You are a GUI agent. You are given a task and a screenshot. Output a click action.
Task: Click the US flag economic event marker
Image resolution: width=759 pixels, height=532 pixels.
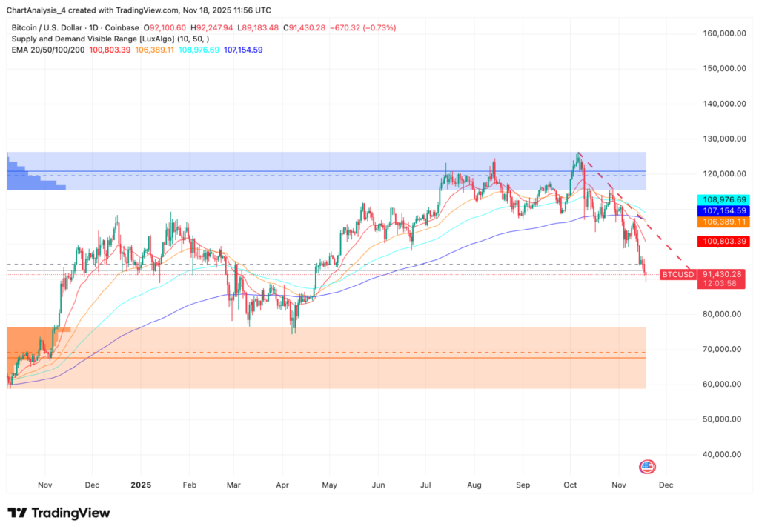[647, 466]
